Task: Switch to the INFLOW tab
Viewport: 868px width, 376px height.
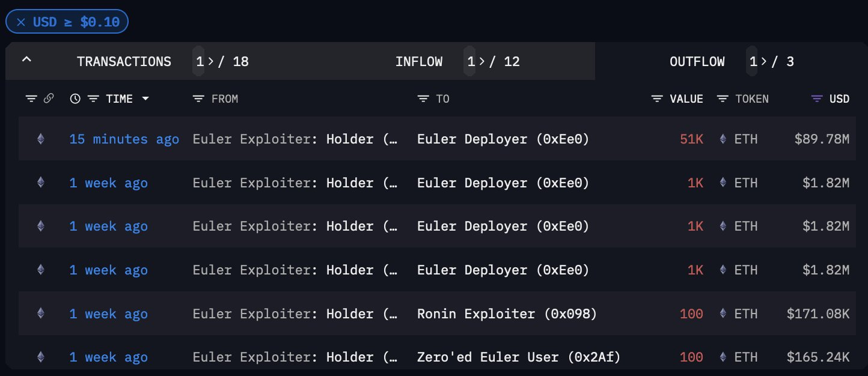Action: [x=419, y=61]
